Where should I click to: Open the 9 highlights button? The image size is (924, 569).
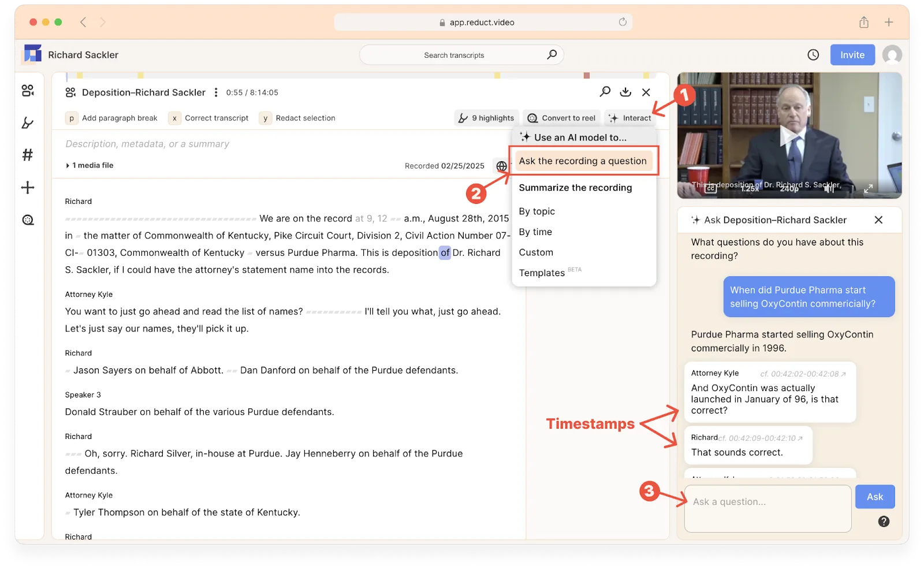(486, 118)
